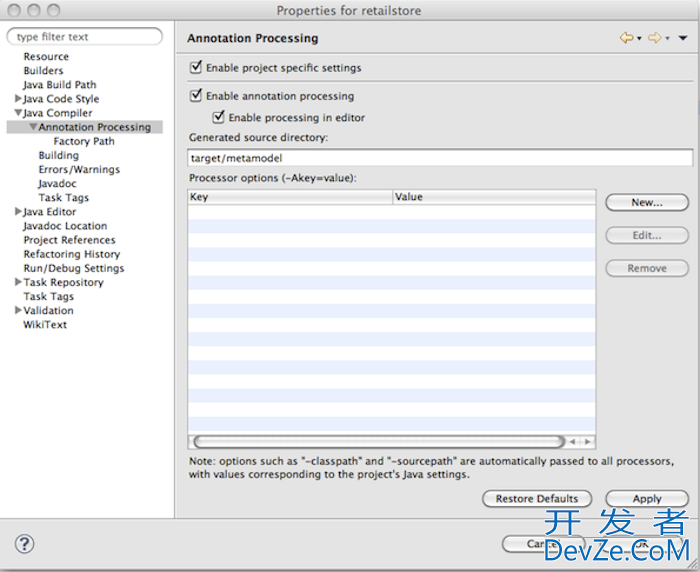Expand the Task Repository node
The image size is (700, 572).
point(18,282)
